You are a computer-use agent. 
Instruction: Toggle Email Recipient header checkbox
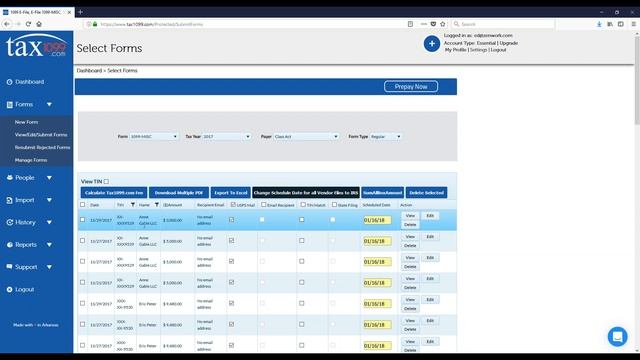pyautogui.click(x=263, y=205)
